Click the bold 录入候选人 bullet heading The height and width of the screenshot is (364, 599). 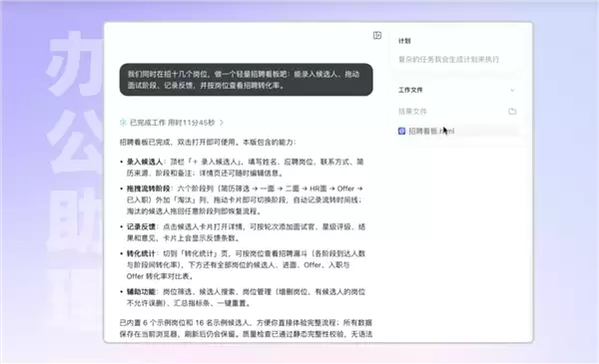[x=145, y=162]
